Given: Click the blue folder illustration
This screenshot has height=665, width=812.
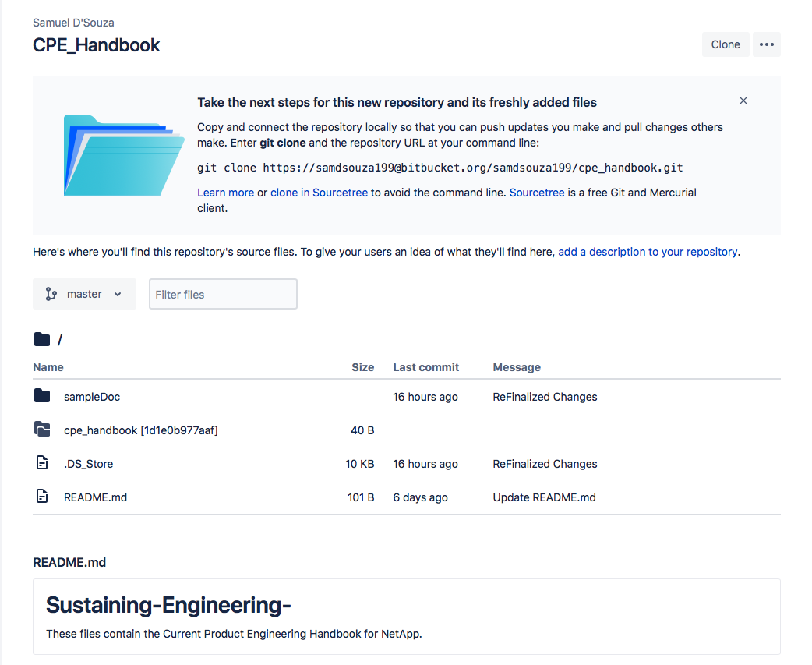Looking at the screenshot, I should point(124,155).
